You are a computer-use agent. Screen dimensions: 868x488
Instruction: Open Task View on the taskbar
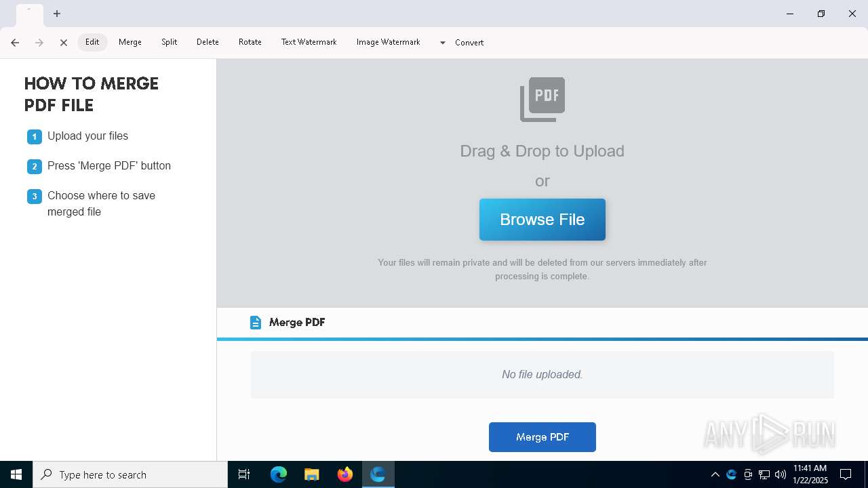click(244, 474)
